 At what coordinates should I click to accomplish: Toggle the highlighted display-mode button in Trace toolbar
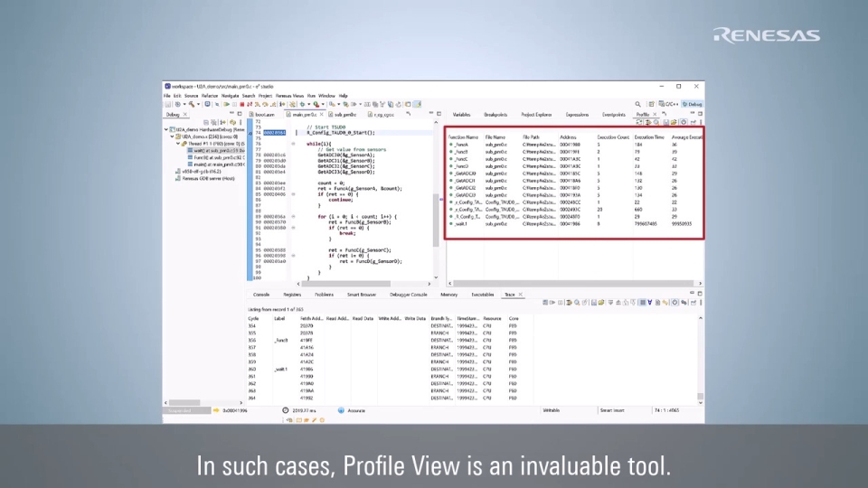pyautogui.click(x=642, y=303)
